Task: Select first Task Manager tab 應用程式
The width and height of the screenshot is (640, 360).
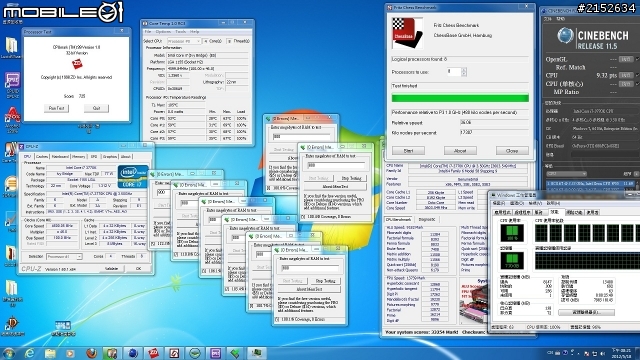Action: point(502,212)
